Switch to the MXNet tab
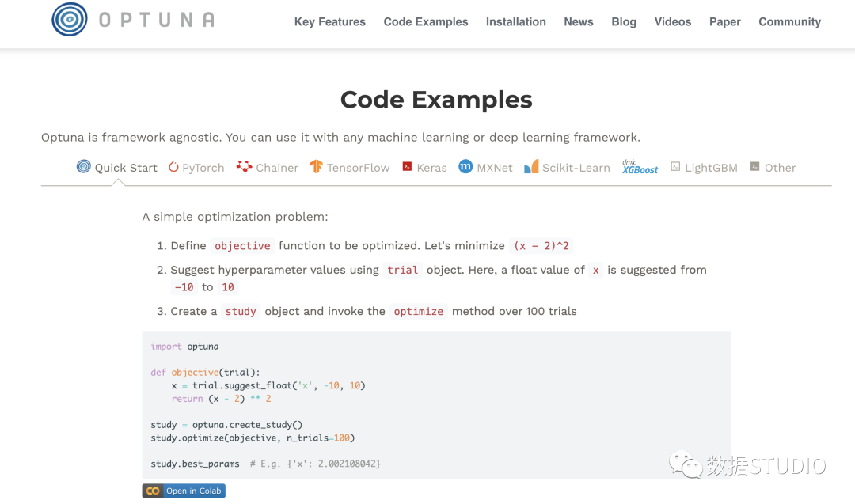The image size is (855, 504). pos(495,168)
